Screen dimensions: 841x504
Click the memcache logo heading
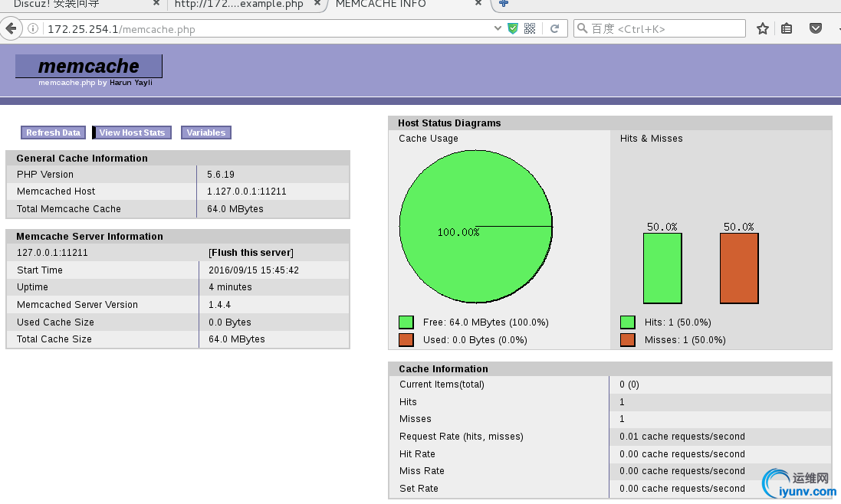point(88,66)
